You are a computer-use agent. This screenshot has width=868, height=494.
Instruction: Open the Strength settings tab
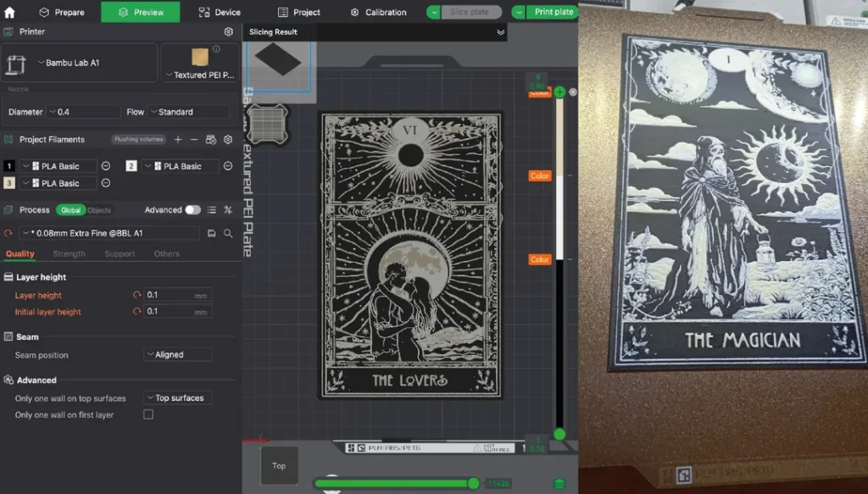69,253
